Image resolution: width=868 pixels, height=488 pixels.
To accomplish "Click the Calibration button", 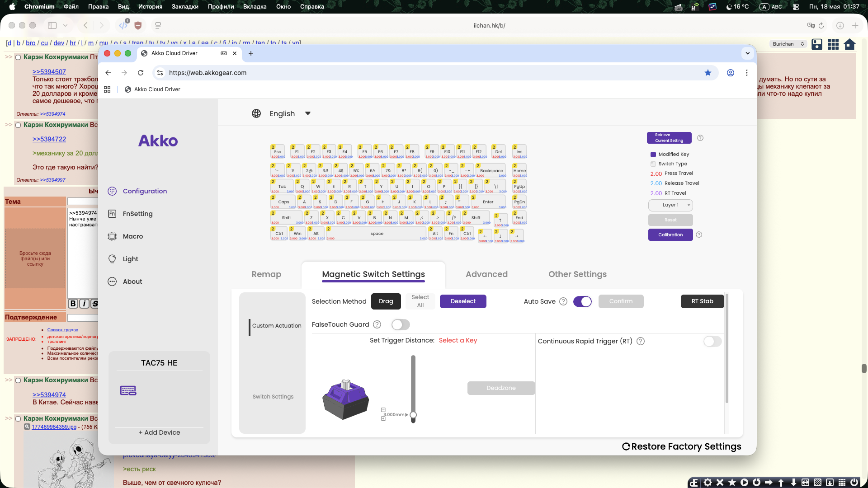I will pos(670,235).
